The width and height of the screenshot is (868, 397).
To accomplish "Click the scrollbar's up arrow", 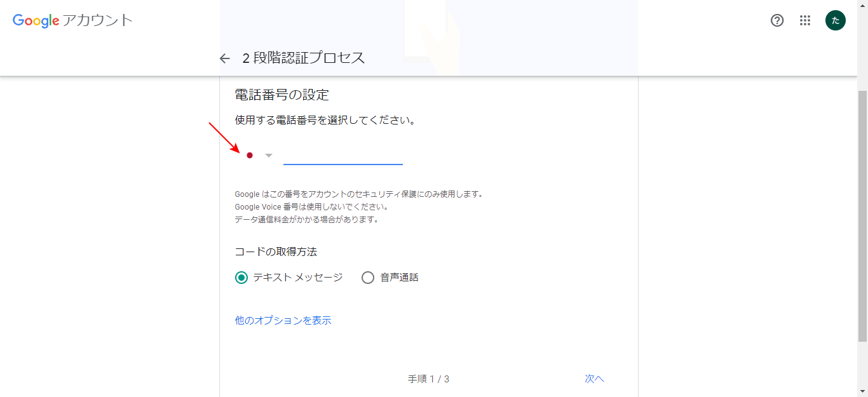I will [862, 5].
